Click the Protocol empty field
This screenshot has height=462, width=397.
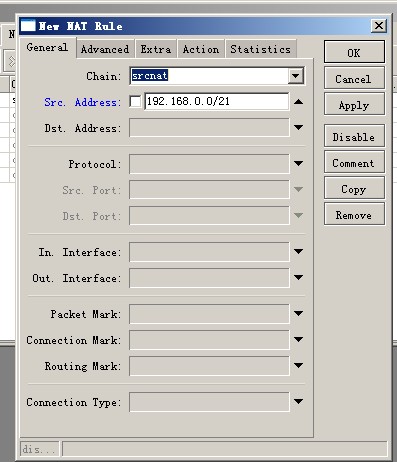209,163
